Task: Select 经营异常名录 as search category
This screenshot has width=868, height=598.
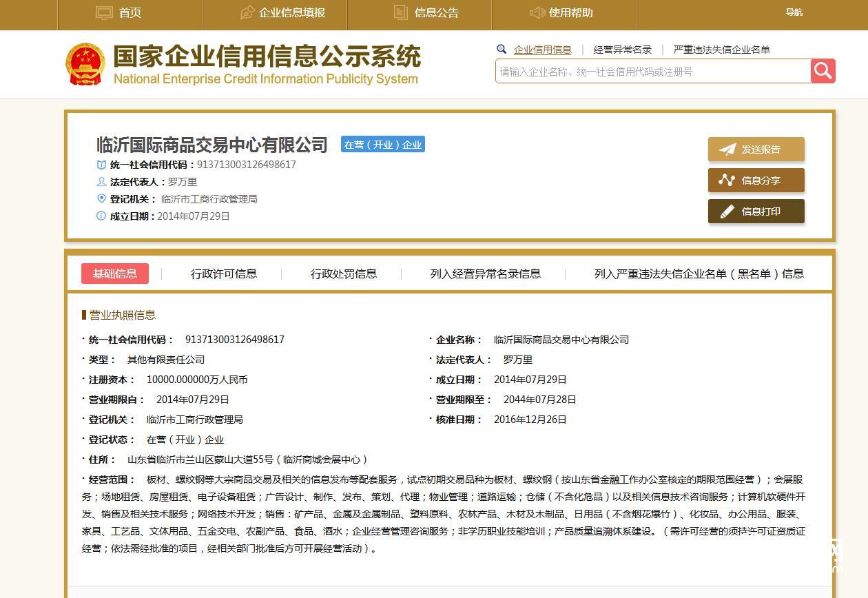Action: tap(621, 49)
